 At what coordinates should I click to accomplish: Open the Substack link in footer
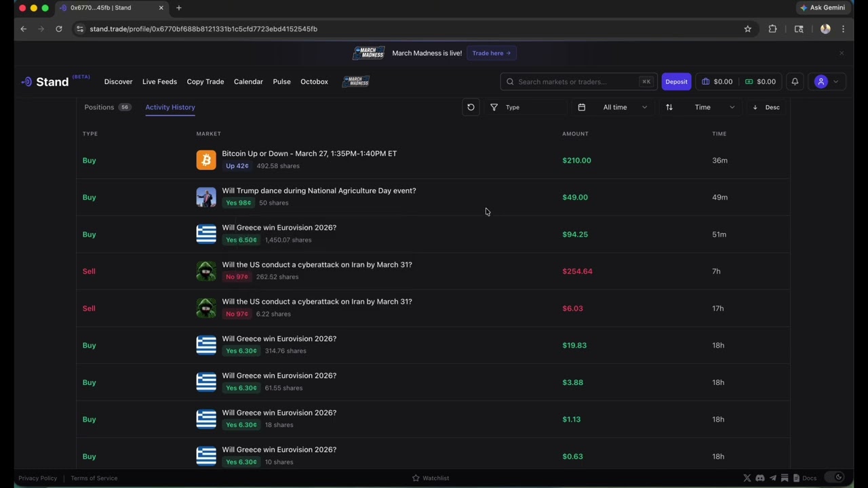coord(785,478)
